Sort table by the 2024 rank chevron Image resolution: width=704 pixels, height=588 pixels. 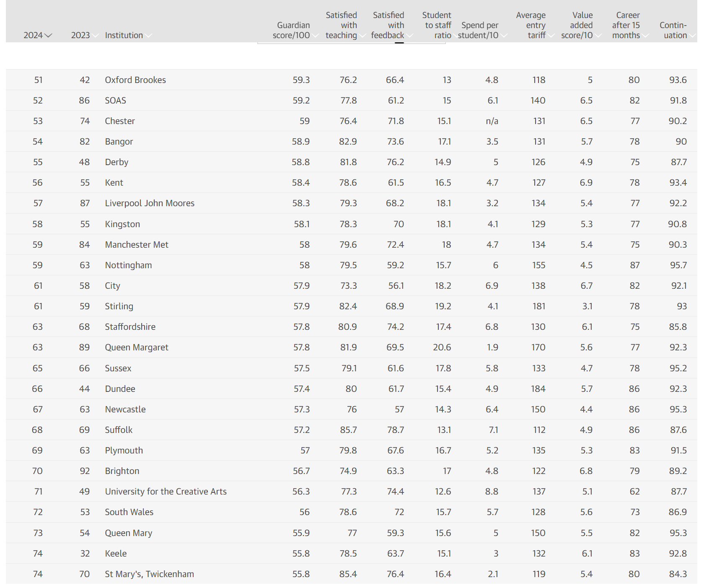(x=48, y=36)
